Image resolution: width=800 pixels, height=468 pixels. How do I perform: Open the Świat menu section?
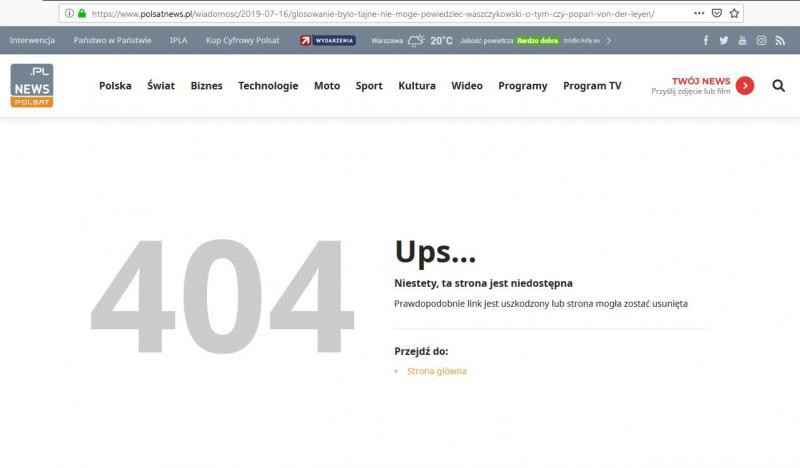coord(160,86)
